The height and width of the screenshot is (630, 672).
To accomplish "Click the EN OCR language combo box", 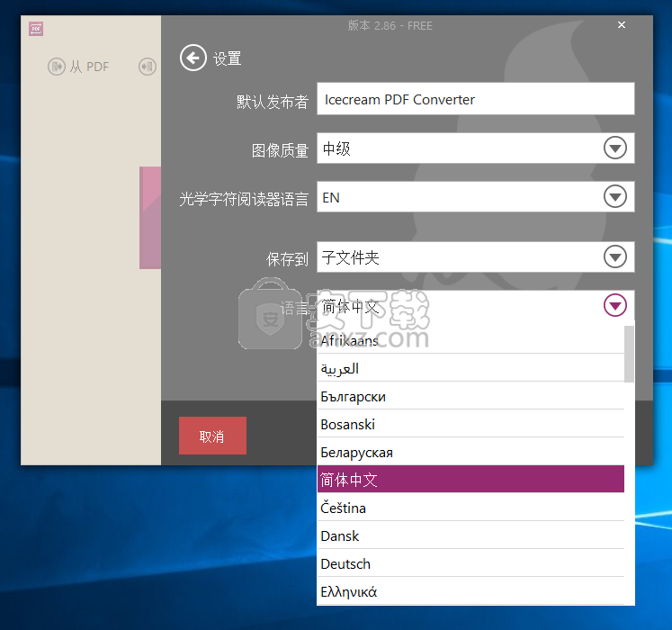I will click(475, 197).
